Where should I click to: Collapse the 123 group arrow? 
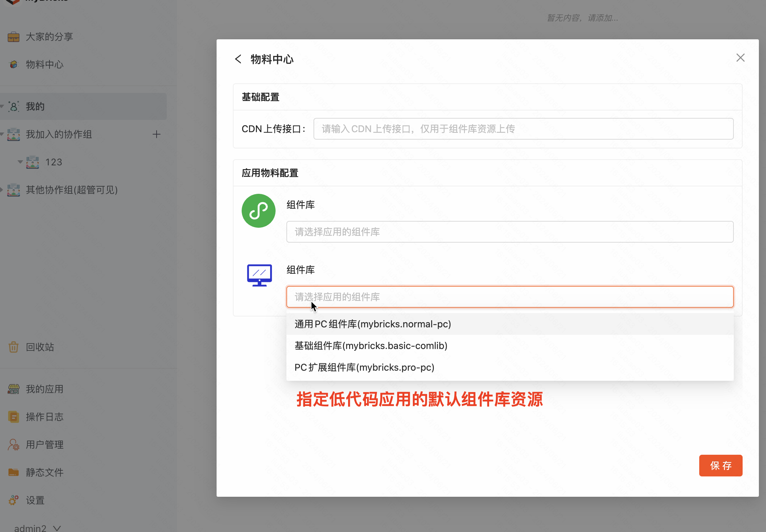pyautogui.click(x=20, y=162)
